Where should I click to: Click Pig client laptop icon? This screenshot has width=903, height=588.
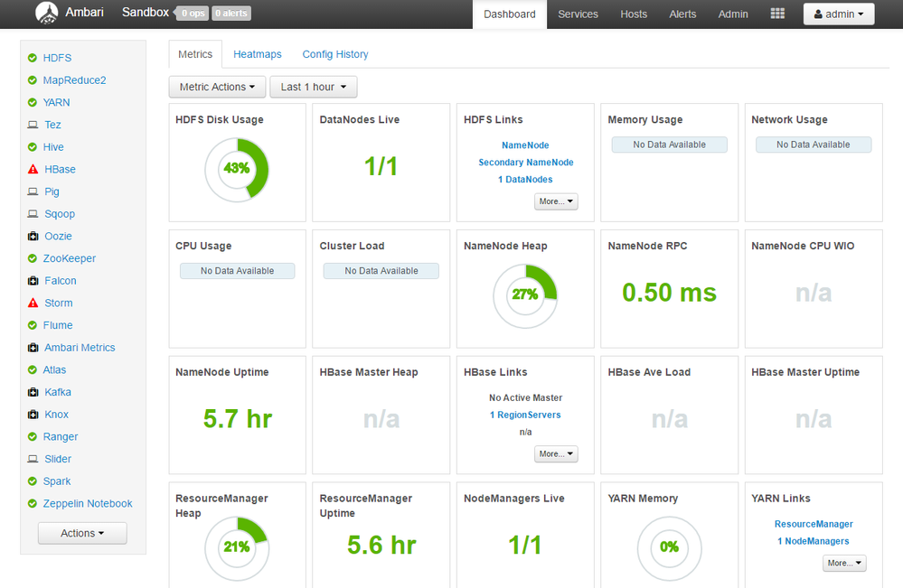(33, 191)
